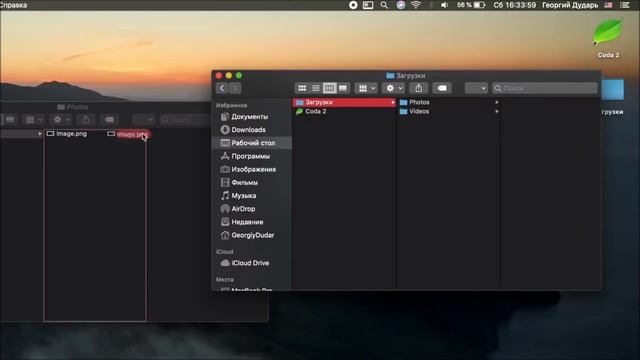Click the Share button in Загрузки window
Image resolution: width=640 pixels, height=360 pixels.
point(418,88)
